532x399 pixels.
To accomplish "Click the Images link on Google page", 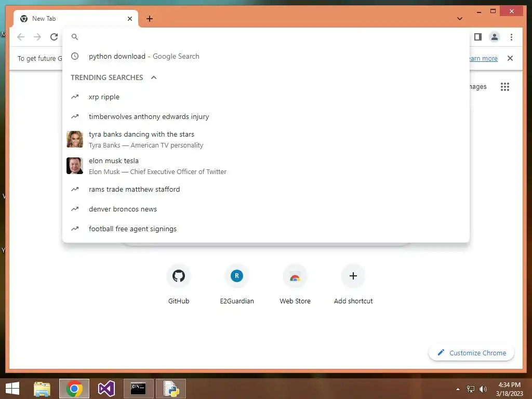I will pyautogui.click(x=478, y=87).
